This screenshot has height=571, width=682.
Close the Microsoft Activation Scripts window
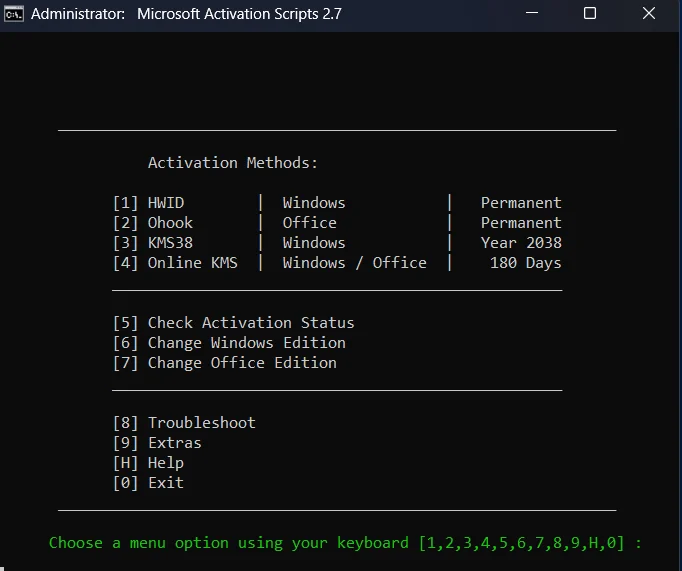649,13
